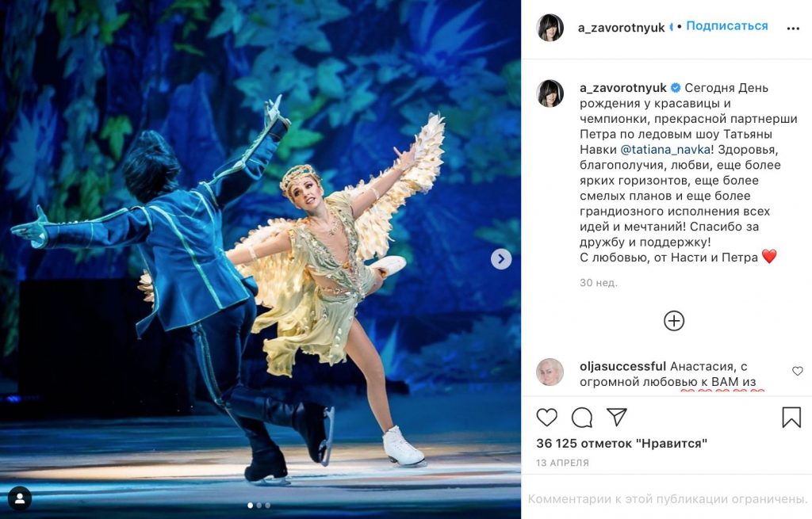812x519 pixels.
Task: Save the post with the bookmark icon
Action: pos(791,417)
